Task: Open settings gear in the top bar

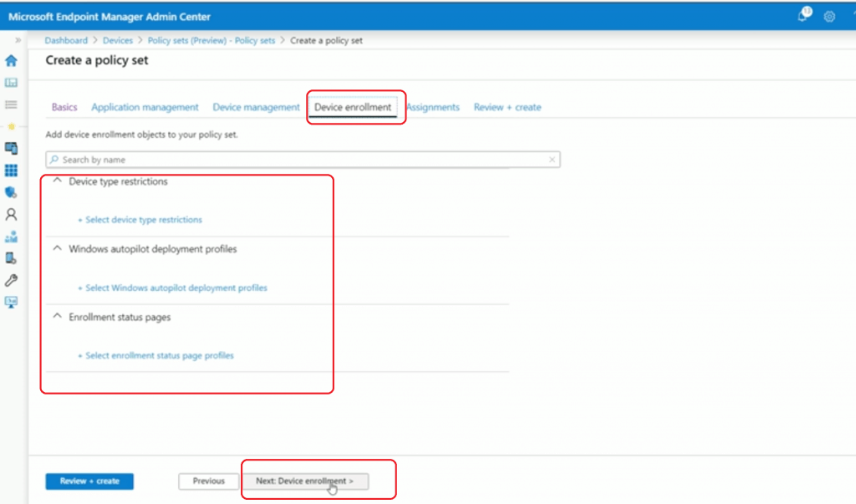Action: click(x=829, y=17)
